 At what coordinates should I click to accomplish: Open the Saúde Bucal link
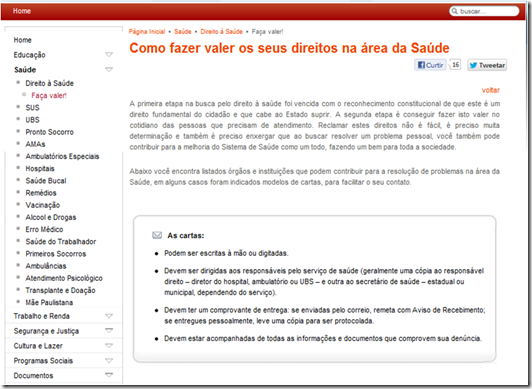pyautogui.click(x=46, y=181)
